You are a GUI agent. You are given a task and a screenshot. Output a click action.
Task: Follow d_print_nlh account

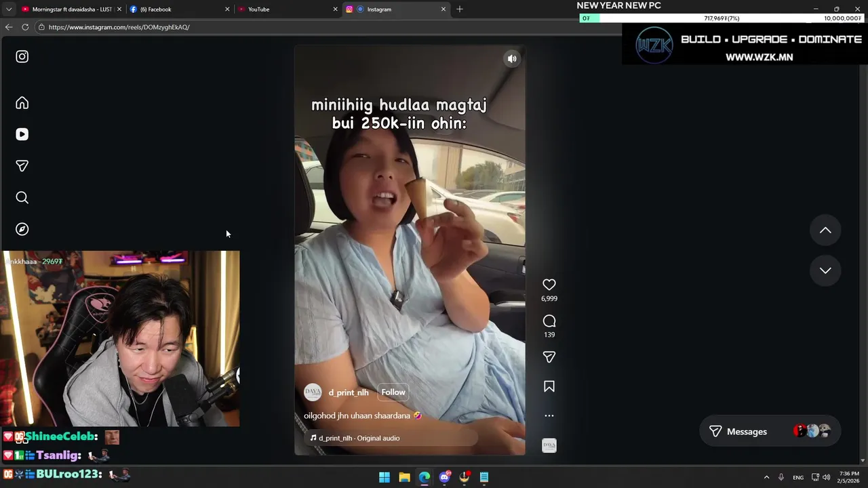393,392
